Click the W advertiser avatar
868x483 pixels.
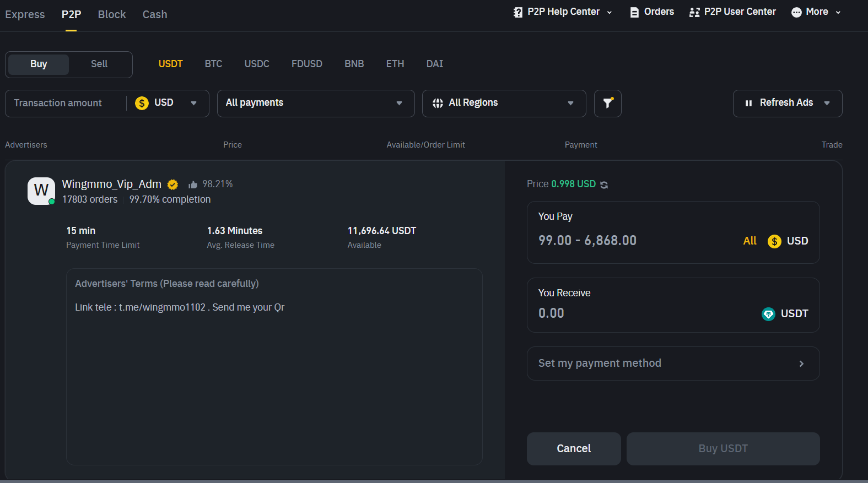point(41,191)
